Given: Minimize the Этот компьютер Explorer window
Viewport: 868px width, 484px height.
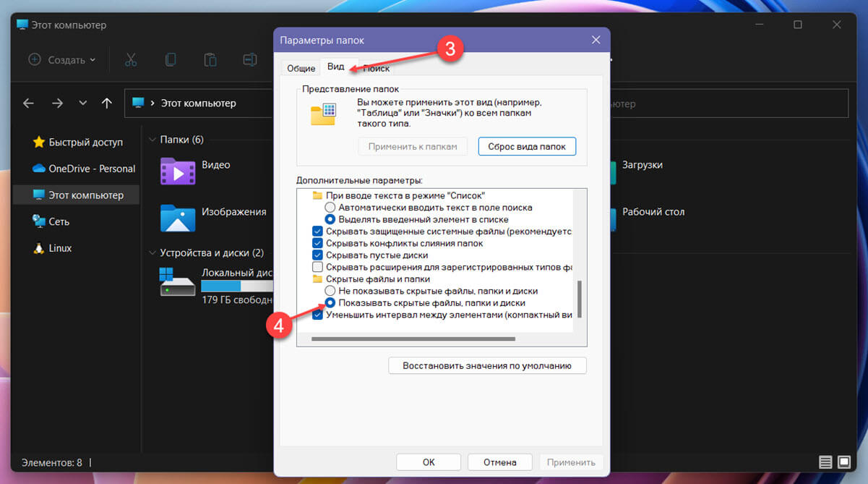Looking at the screenshot, I should (759, 25).
